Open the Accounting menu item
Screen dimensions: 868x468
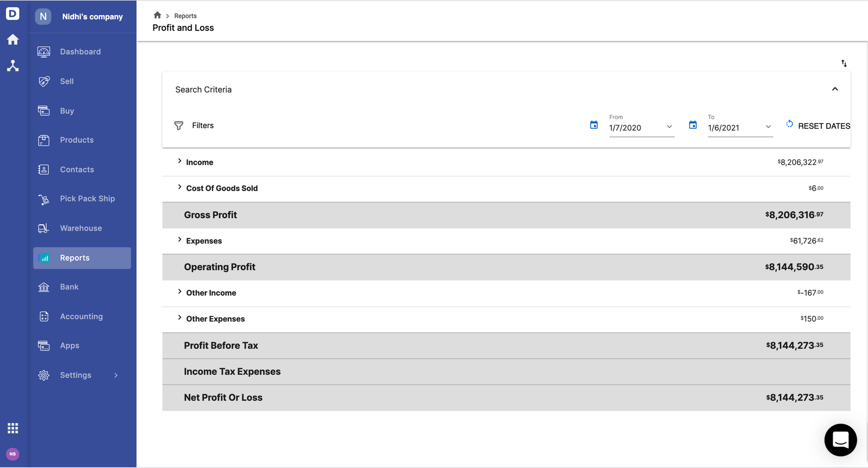click(81, 317)
